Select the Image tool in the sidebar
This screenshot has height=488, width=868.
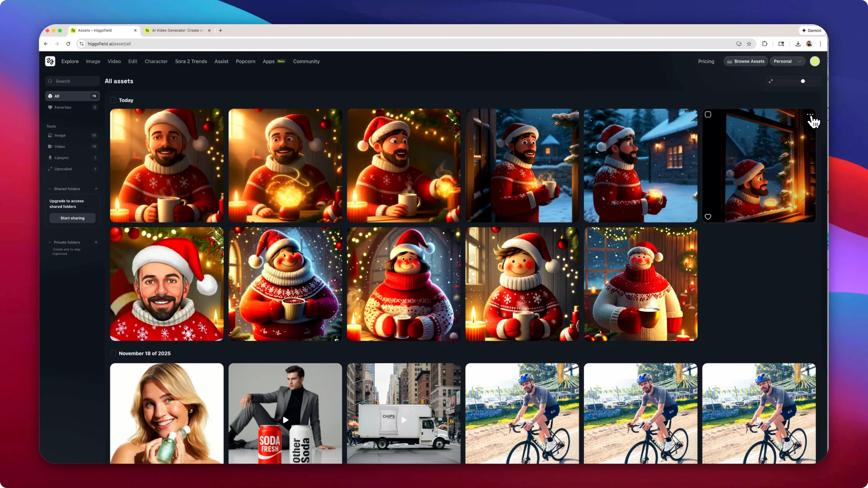59,135
